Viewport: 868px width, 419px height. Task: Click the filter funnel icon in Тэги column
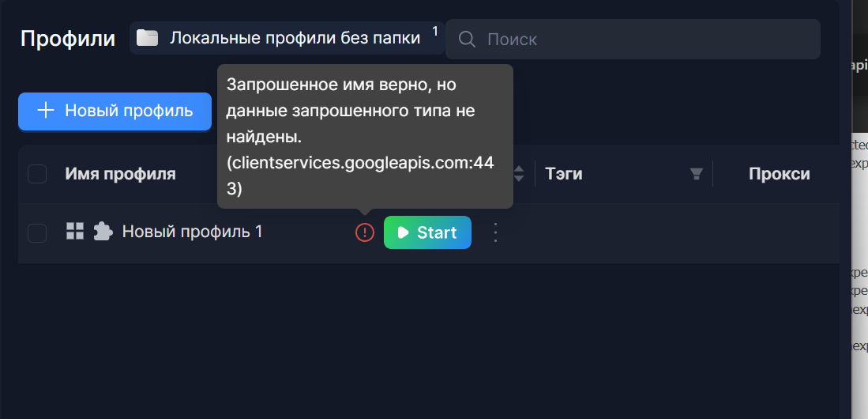coord(696,174)
